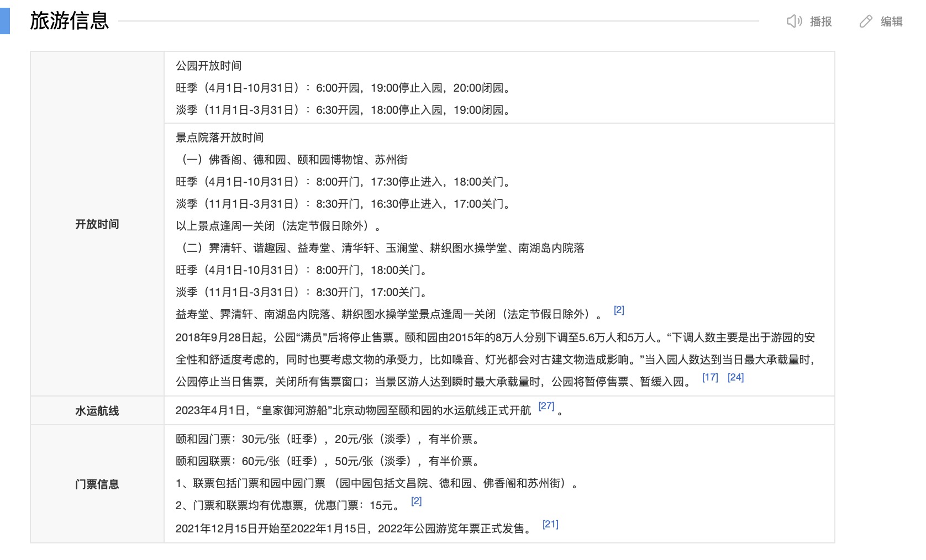Viewport: 926px width, 560px height.
Task: Open reference [2] after 优惠门票：15元
Action: (417, 501)
